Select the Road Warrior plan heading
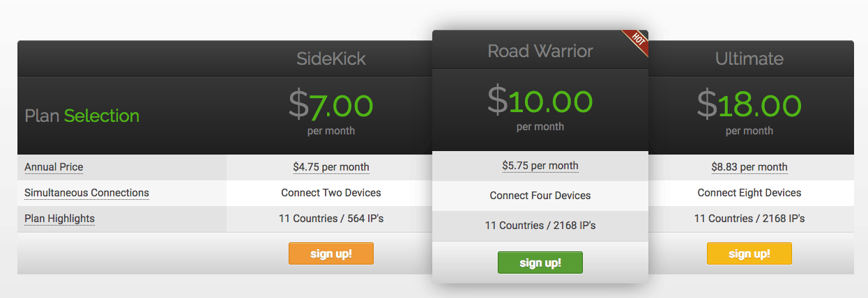868x298 pixels. pyautogui.click(x=540, y=51)
